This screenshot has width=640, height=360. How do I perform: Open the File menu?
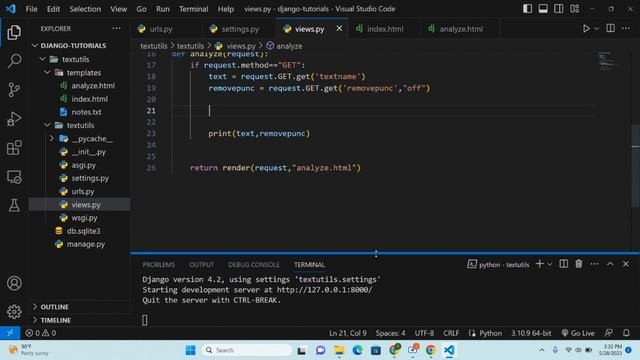(31, 9)
